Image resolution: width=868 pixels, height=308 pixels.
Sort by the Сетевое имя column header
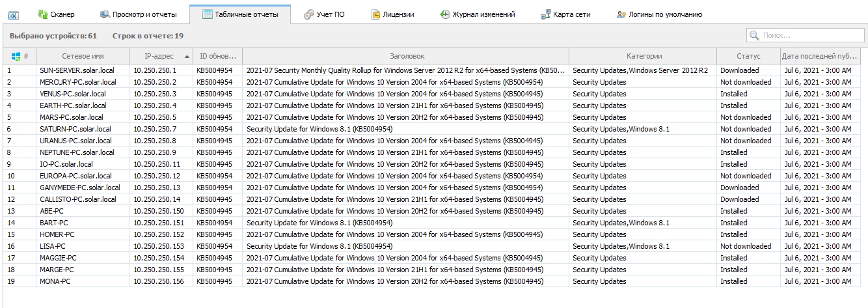pos(82,57)
